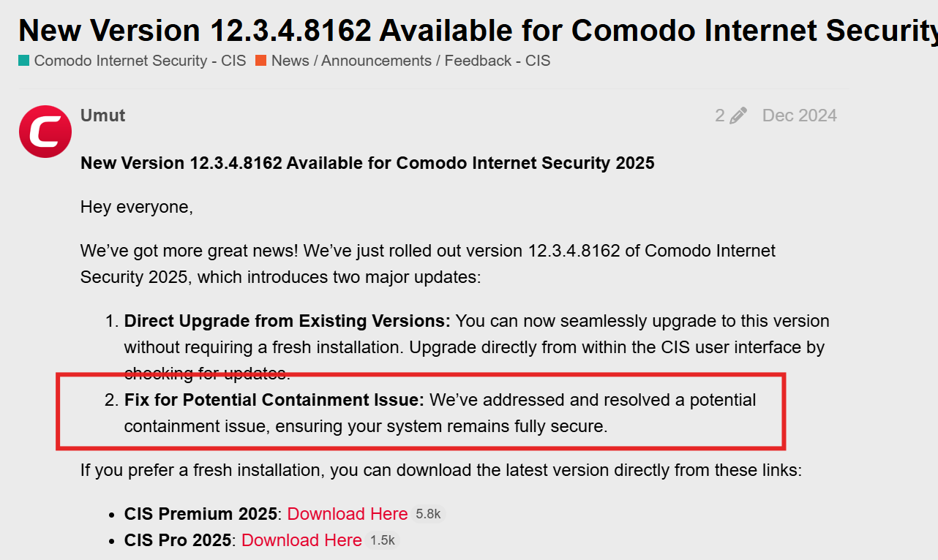Click the 1.5k download click counter
The height and width of the screenshot is (560, 938).
coord(383,540)
